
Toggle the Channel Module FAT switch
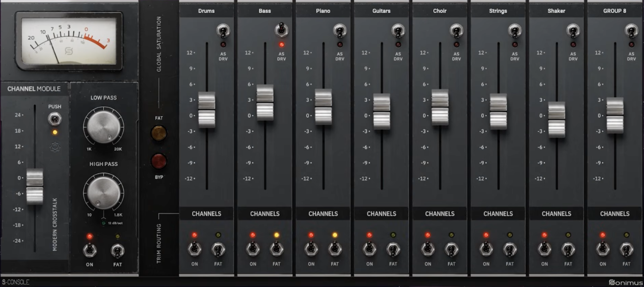pyautogui.click(x=118, y=250)
